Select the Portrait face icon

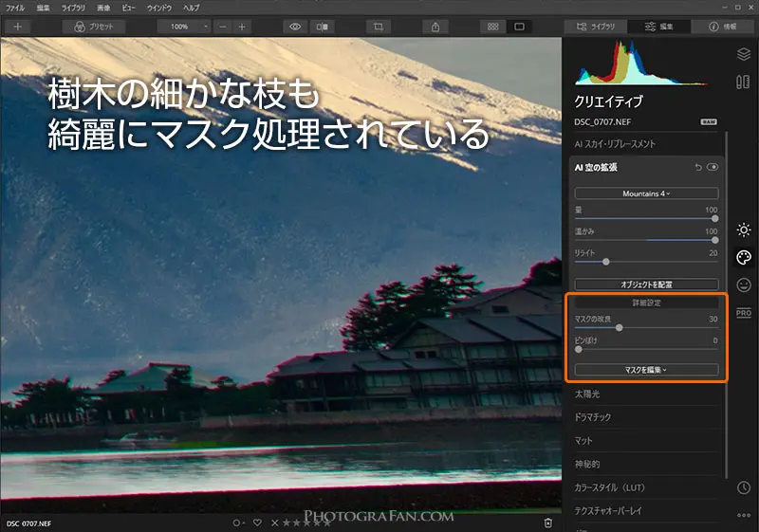pyautogui.click(x=744, y=284)
